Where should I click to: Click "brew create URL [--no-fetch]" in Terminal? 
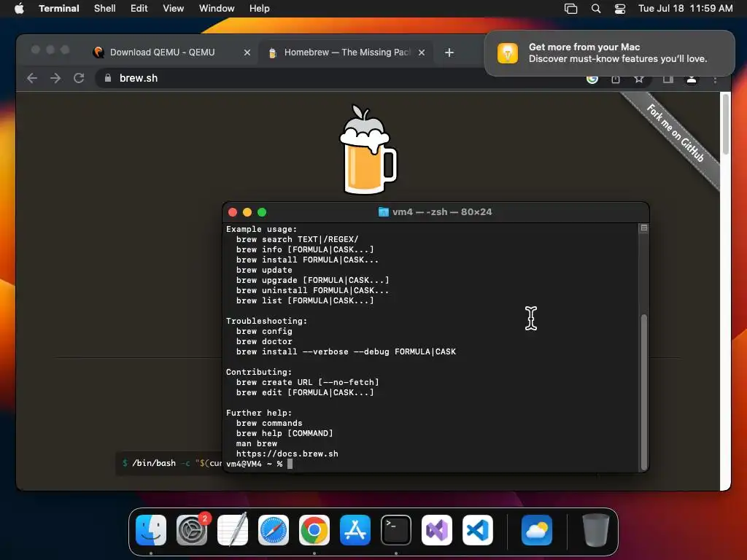click(x=308, y=382)
